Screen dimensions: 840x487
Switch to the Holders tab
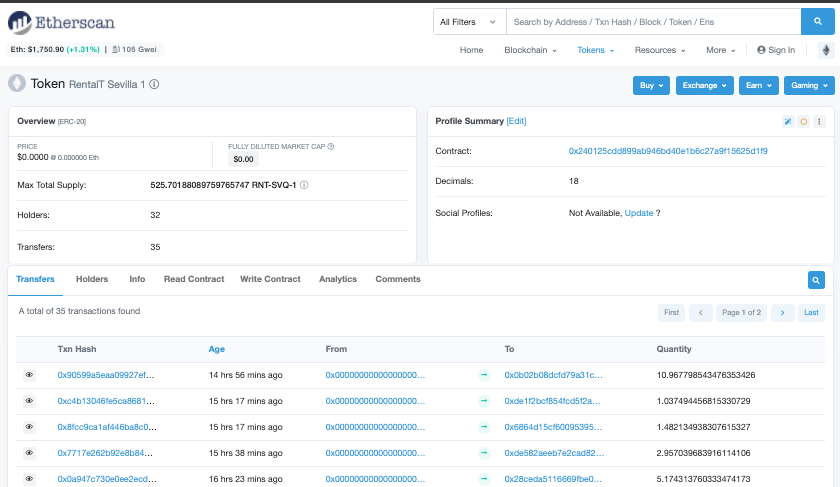click(92, 279)
